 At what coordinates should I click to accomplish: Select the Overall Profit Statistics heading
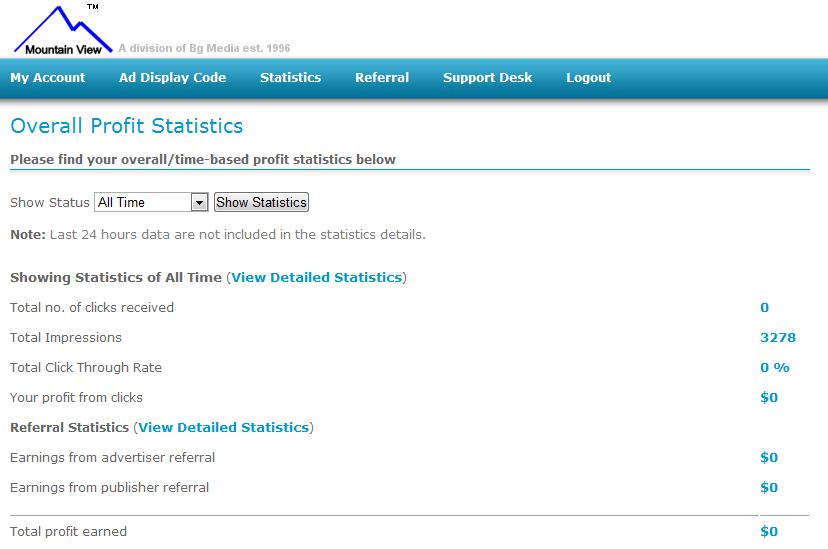tap(127, 126)
